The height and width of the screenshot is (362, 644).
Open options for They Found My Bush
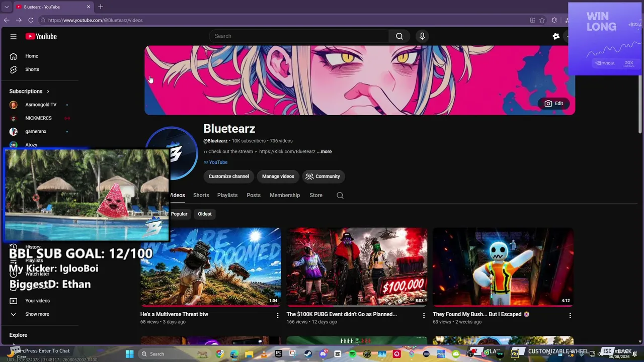(x=570, y=315)
